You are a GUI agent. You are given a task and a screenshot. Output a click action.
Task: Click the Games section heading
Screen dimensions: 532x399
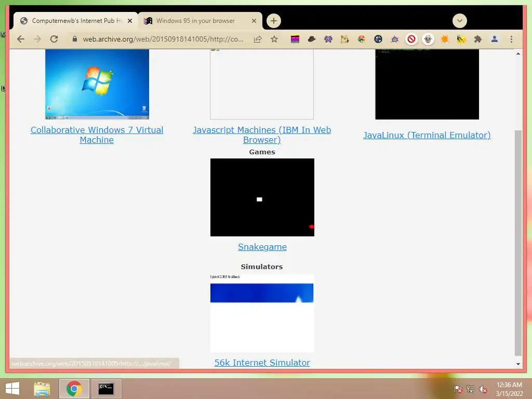click(x=262, y=152)
